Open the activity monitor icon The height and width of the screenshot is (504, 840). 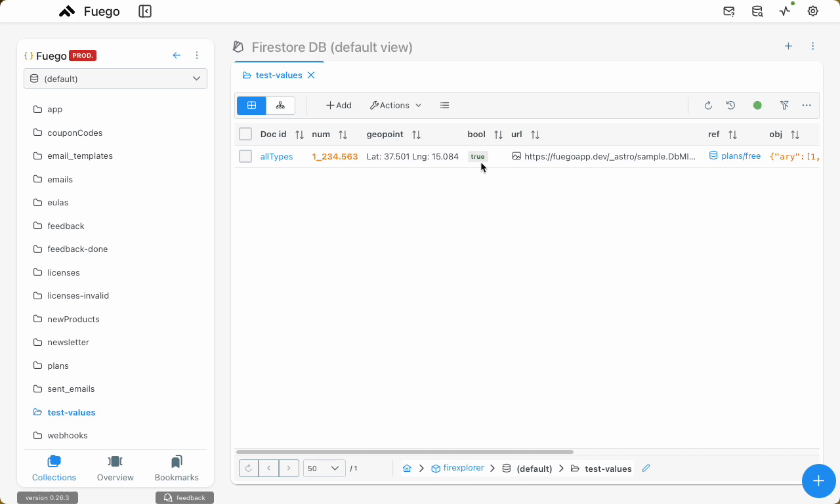[786, 11]
